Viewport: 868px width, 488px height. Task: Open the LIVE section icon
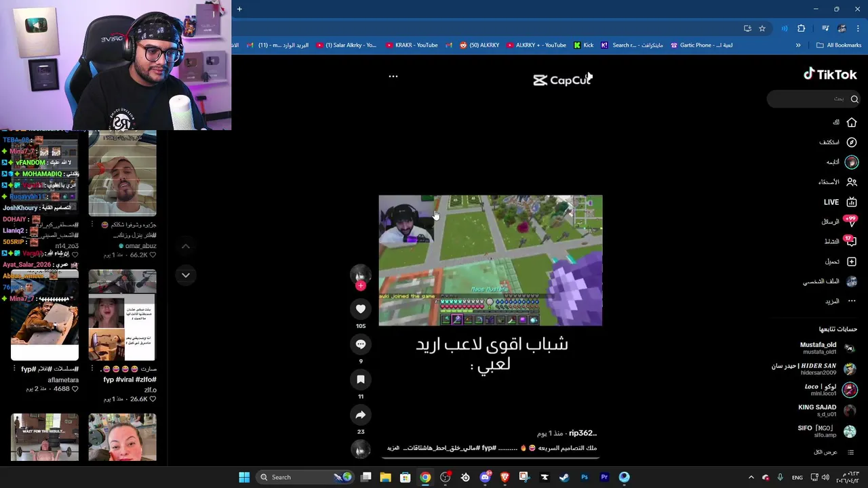[852, 202]
